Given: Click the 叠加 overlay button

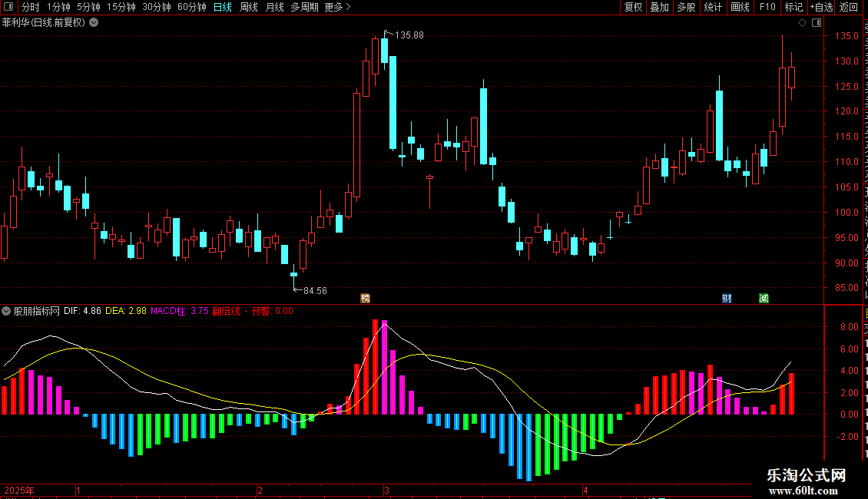Looking at the screenshot, I should pos(659,7).
